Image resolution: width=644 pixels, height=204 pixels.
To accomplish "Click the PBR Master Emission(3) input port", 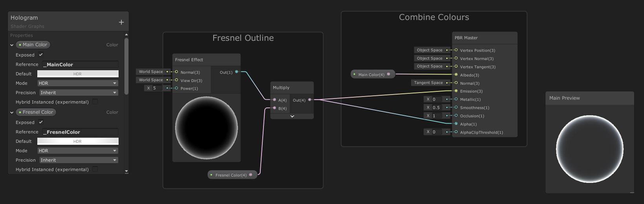I will (456, 91).
